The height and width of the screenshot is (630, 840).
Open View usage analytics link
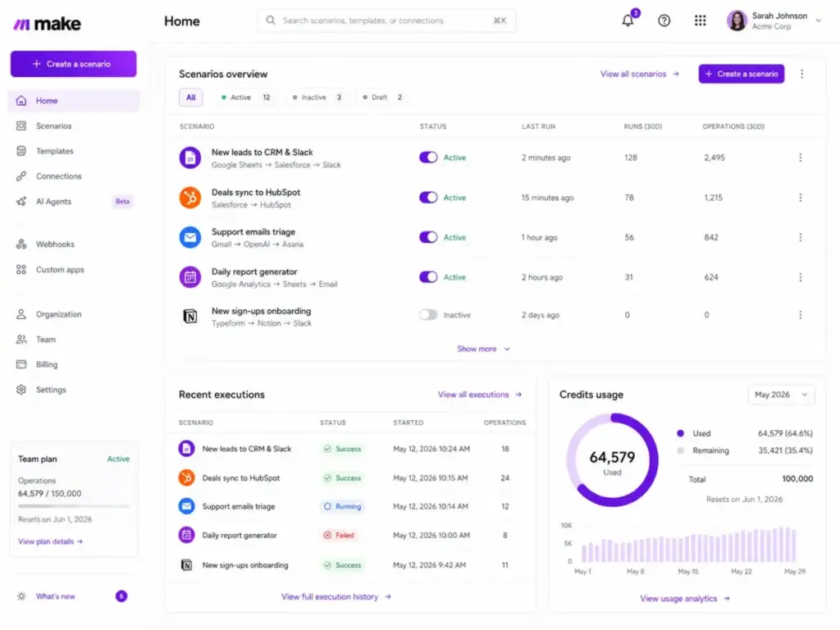click(x=685, y=599)
